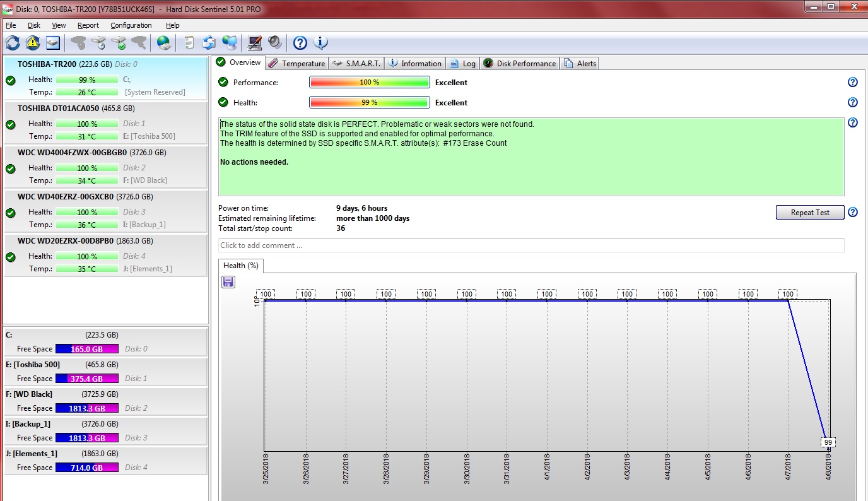Click the refresh icon with yellow warning triangle
Screen dimensions: 868x501
[x=33, y=43]
